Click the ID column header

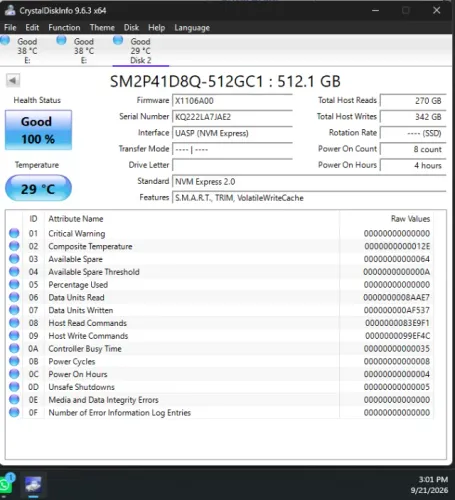pos(33,219)
